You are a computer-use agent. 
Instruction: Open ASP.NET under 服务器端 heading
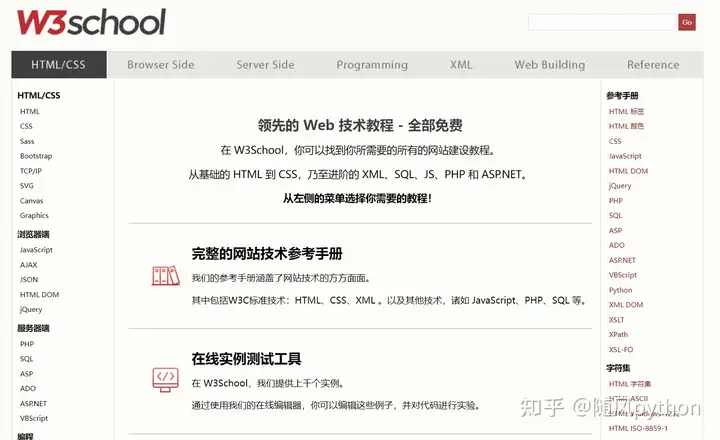click(x=33, y=404)
